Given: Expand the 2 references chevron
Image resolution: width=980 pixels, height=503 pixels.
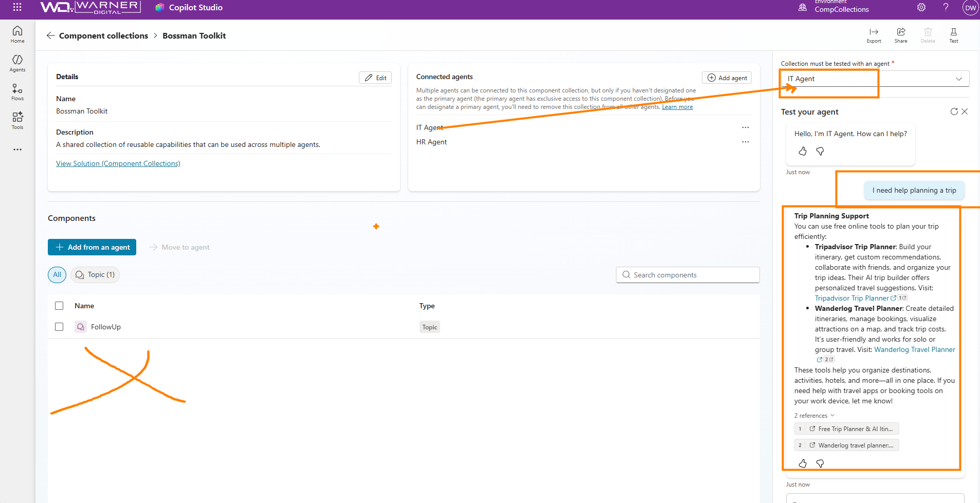Looking at the screenshot, I should coord(832,416).
